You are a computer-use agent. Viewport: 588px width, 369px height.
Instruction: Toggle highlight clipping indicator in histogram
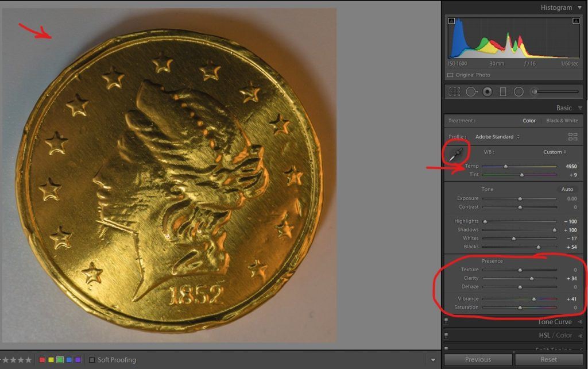575,21
